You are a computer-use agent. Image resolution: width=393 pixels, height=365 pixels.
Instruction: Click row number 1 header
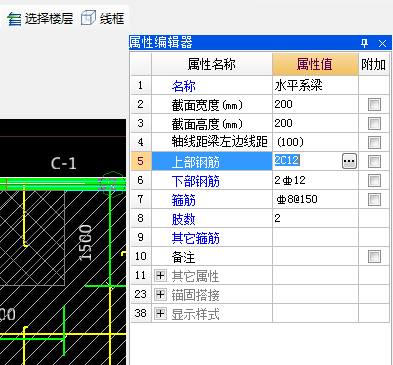pos(141,85)
